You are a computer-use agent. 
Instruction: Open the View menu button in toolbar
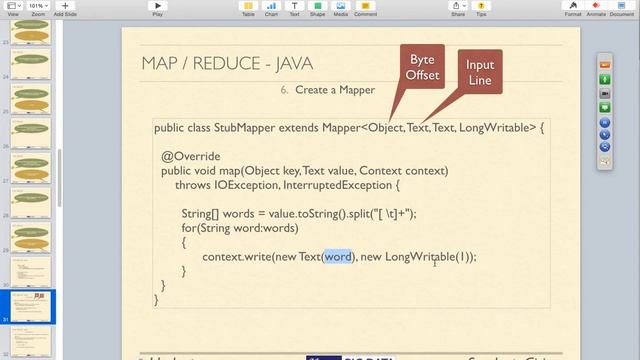click(14, 6)
